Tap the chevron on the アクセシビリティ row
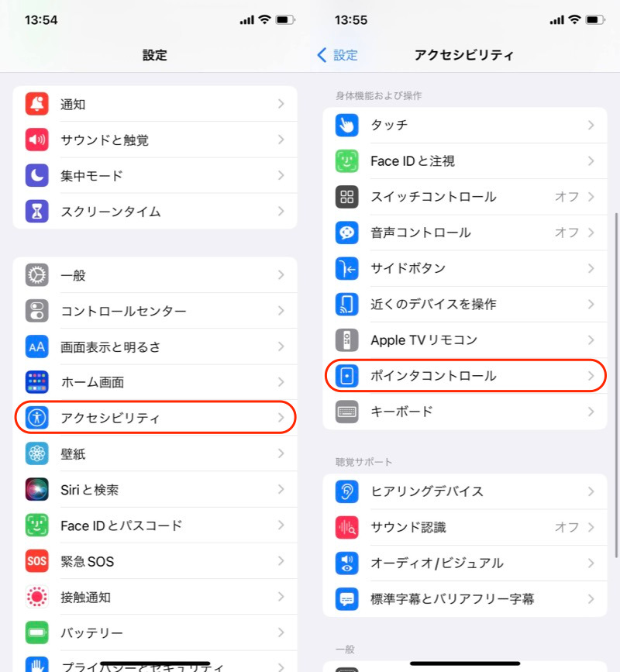 [x=281, y=418]
